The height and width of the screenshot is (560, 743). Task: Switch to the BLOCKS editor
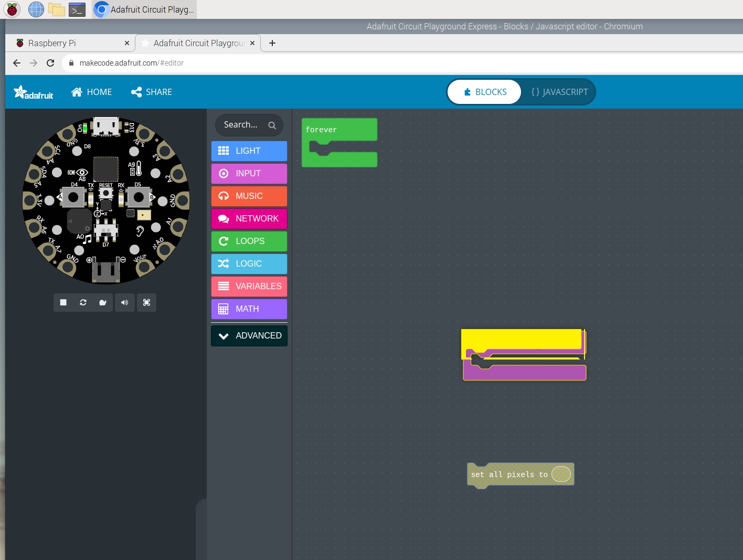point(484,91)
